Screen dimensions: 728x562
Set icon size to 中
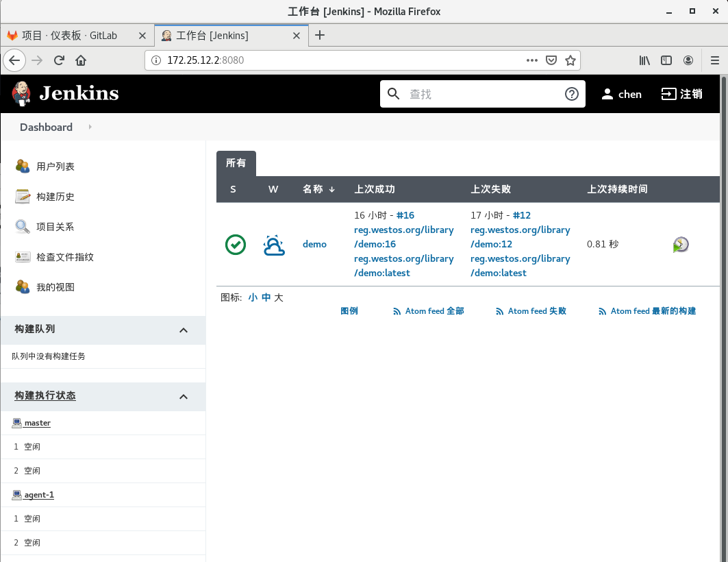[x=266, y=297]
